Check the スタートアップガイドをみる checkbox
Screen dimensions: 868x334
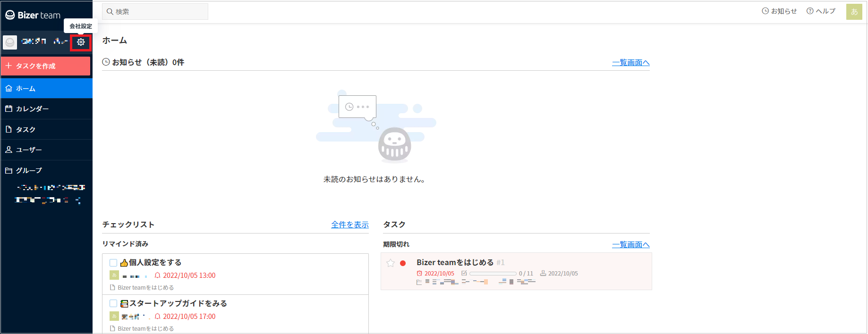[113, 303]
